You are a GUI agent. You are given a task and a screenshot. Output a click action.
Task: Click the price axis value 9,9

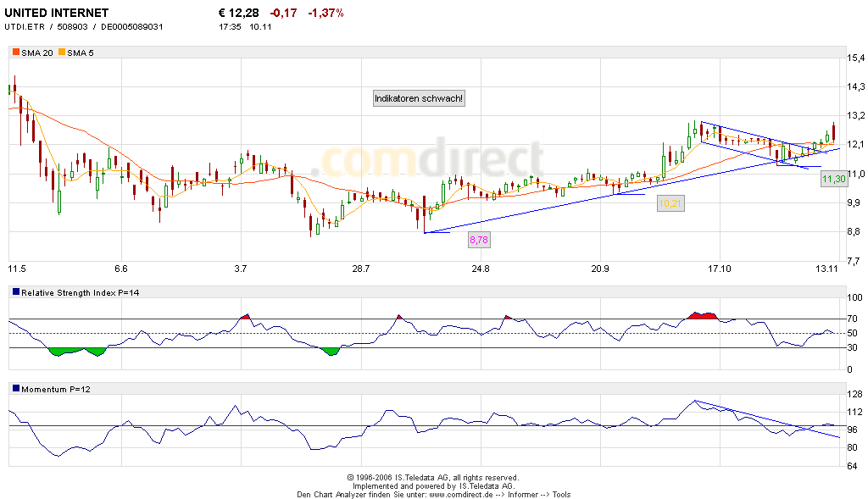[855, 203]
